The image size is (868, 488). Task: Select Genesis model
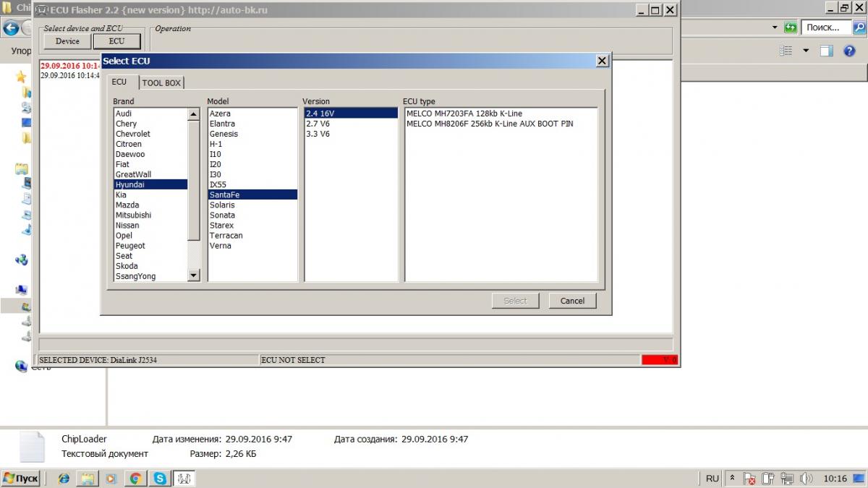252,134
